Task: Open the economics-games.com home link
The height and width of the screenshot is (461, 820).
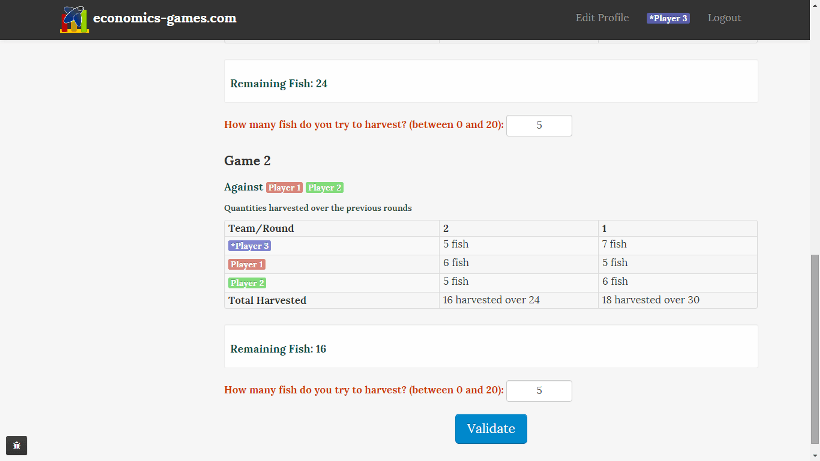Action: [164, 18]
